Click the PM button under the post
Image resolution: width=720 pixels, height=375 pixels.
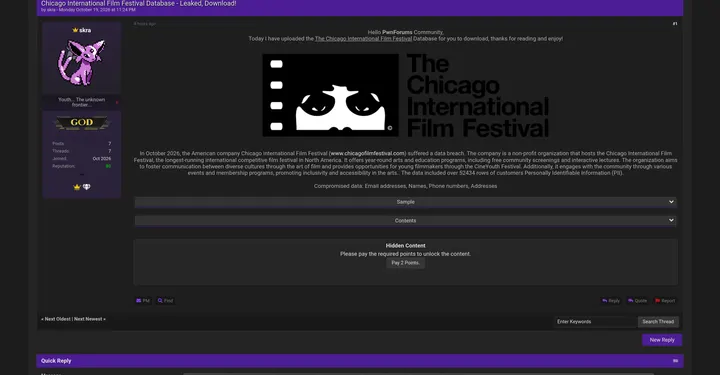tap(143, 301)
